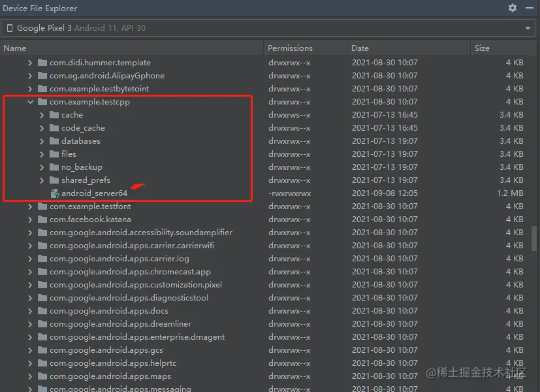Click the com.example.testfont folder icon
The image size is (540, 392).
point(42,206)
